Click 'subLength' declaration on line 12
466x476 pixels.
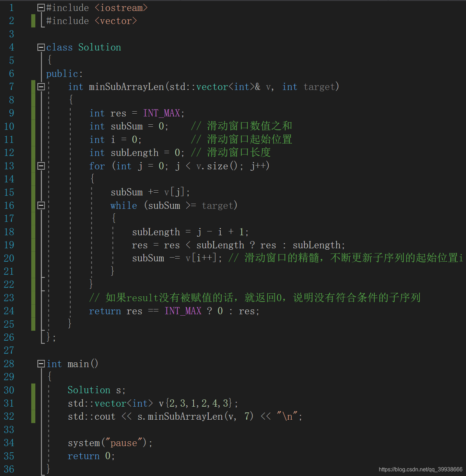(135, 153)
